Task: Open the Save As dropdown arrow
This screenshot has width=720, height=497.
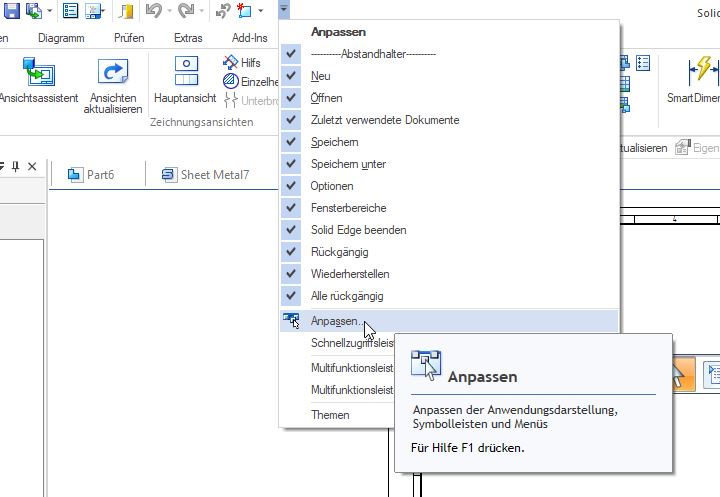Action: pyautogui.click(x=50, y=10)
